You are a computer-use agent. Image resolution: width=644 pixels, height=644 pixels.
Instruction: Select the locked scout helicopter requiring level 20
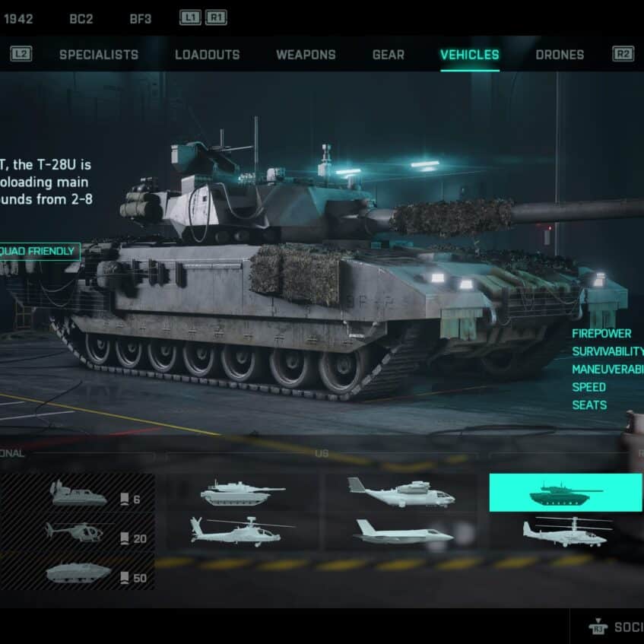tap(78, 531)
